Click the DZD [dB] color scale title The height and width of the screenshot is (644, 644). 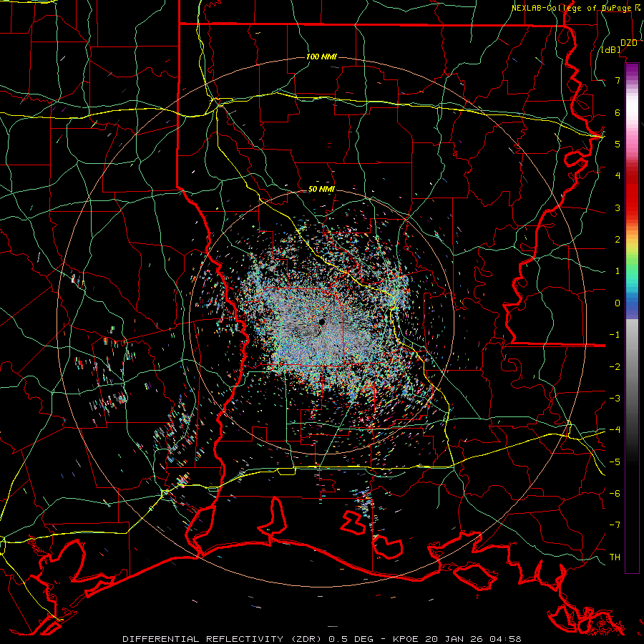[620, 46]
